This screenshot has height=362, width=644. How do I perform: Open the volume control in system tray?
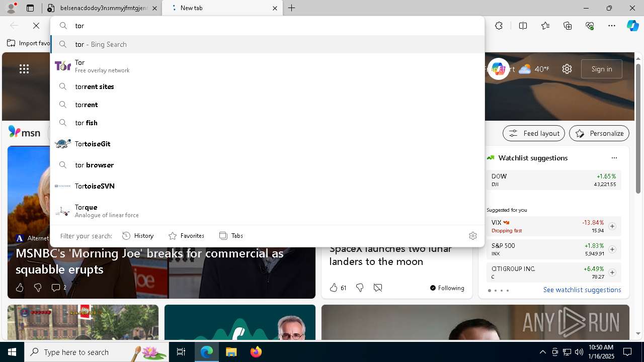pyautogui.click(x=579, y=352)
